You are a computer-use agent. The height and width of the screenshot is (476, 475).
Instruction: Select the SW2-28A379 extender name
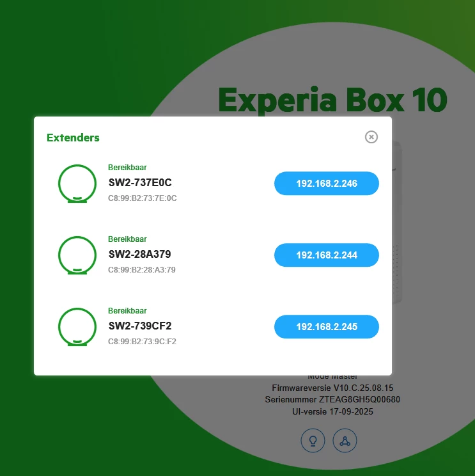[x=140, y=254]
